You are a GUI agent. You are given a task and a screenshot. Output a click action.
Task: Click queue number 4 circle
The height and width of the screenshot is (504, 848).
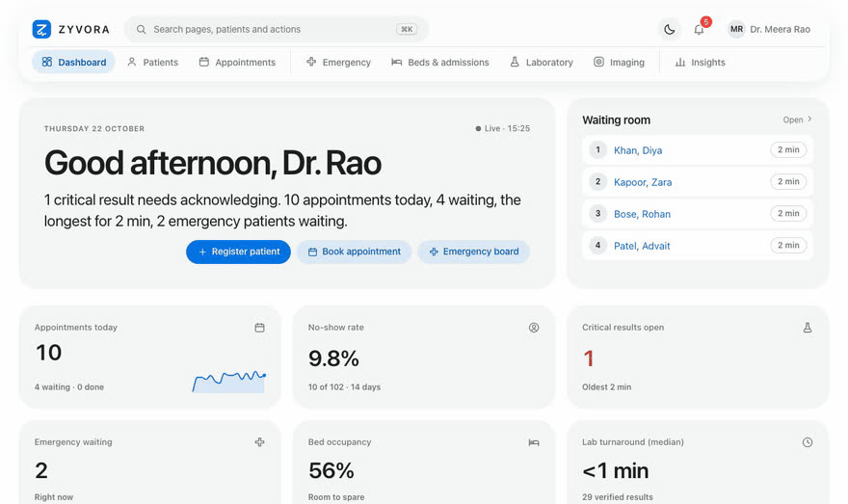coord(597,246)
